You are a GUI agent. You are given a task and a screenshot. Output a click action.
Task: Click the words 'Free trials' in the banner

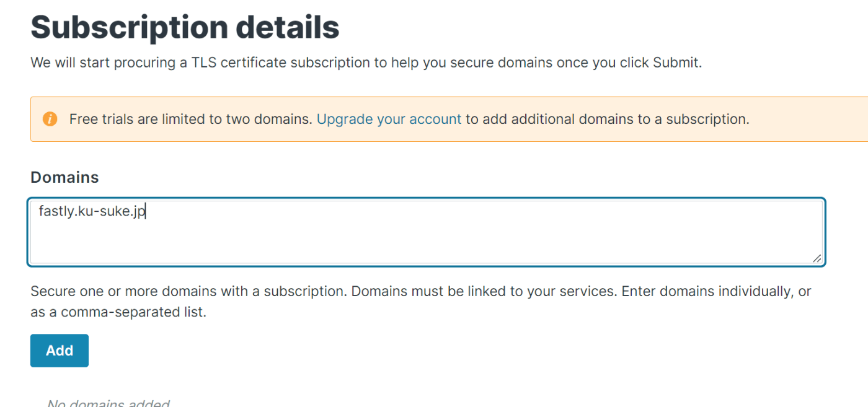pyautogui.click(x=101, y=119)
